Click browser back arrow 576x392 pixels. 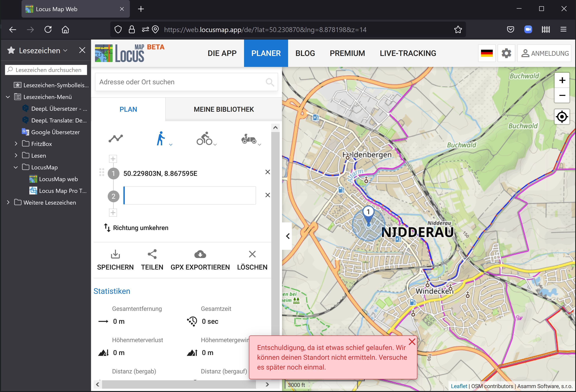13,30
